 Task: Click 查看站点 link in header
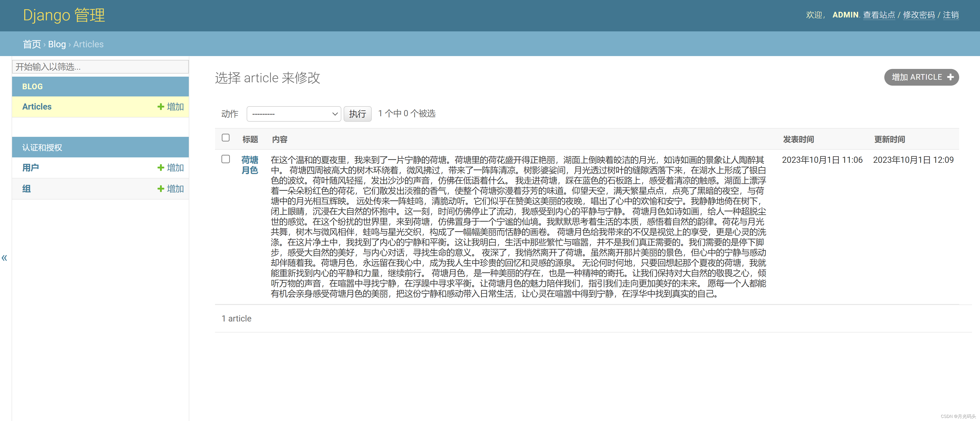point(879,15)
